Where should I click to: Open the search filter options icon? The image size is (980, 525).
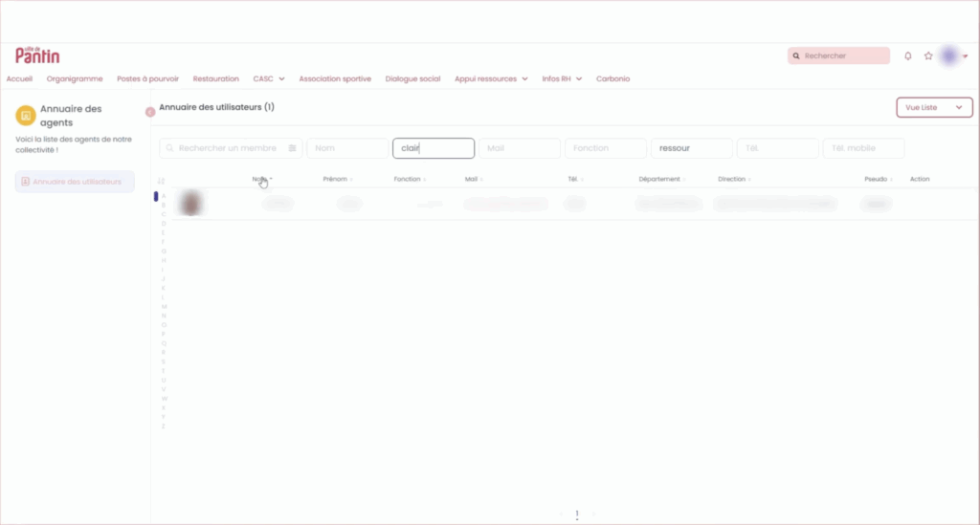click(x=293, y=148)
